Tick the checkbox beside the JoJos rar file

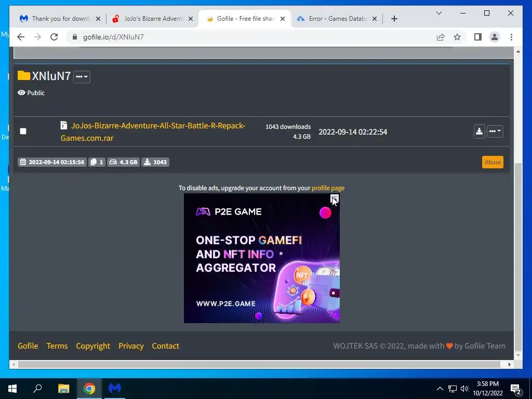(23, 131)
